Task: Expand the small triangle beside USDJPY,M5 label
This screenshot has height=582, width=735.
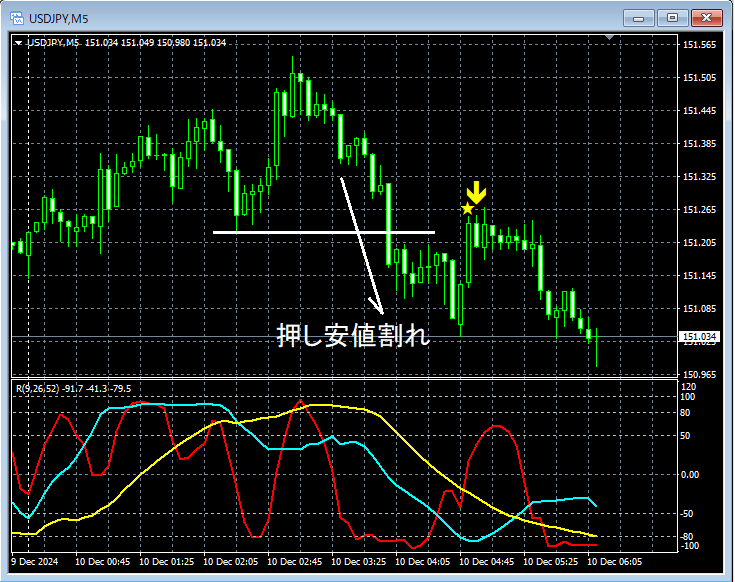Action: coord(18,43)
